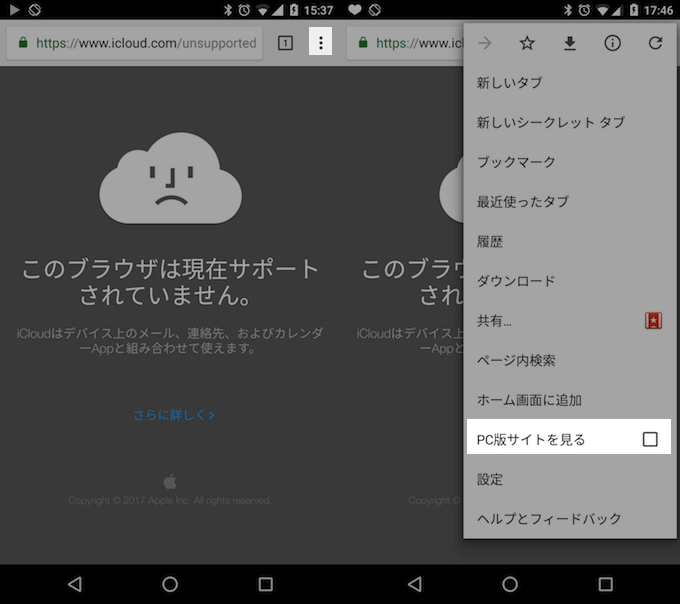
Task: Choose 履歴 in the menu
Action: point(490,242)
